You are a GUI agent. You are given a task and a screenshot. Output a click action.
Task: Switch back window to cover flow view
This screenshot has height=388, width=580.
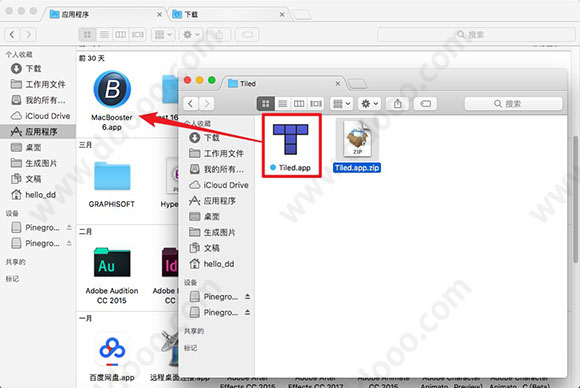tap(138, 34)
